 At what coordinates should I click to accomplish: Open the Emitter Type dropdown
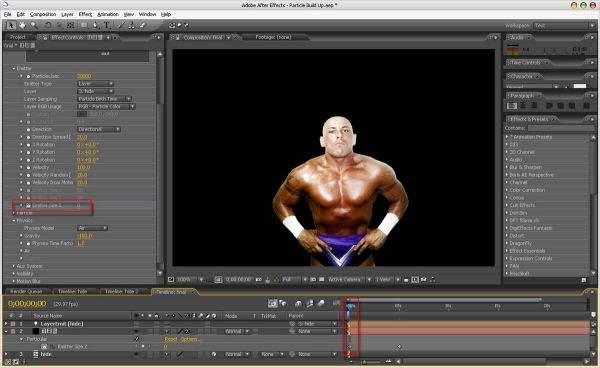(96, 83)
